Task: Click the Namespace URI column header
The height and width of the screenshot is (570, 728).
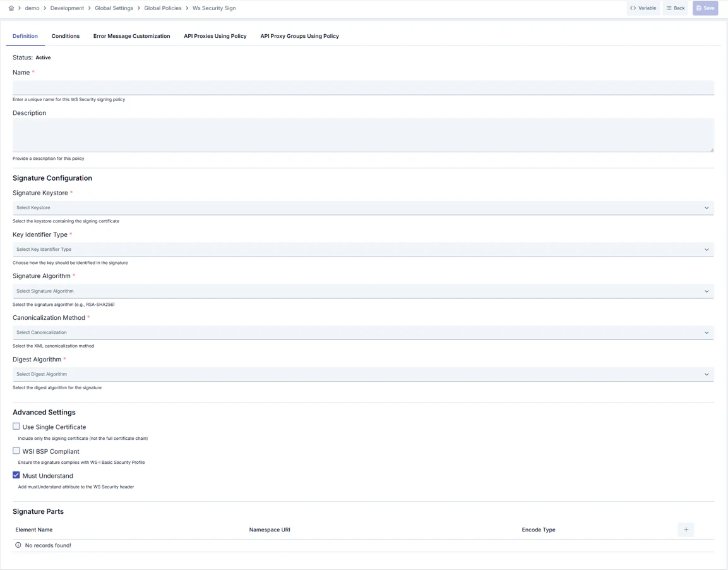Action: pyautogui.click(x=269, y=530)
